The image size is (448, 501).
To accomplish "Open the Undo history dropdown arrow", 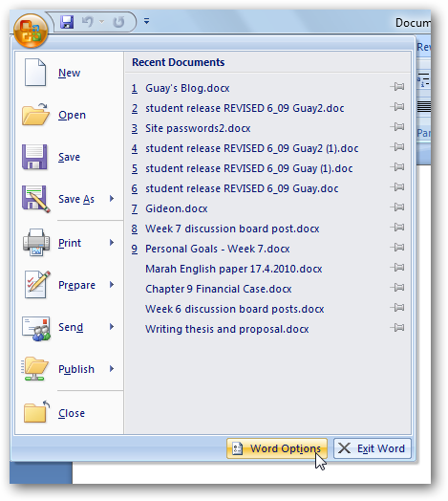I will [102, 22].
